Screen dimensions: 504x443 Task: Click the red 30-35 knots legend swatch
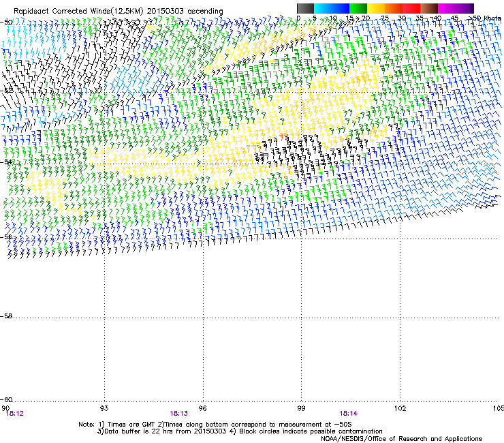pyautogui.click(x=411, y=8)
